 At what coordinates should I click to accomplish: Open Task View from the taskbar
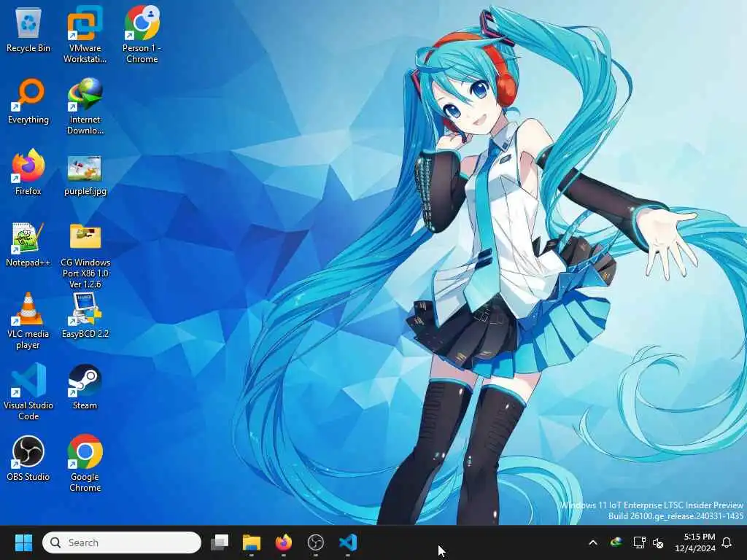[x=220, y=542]
